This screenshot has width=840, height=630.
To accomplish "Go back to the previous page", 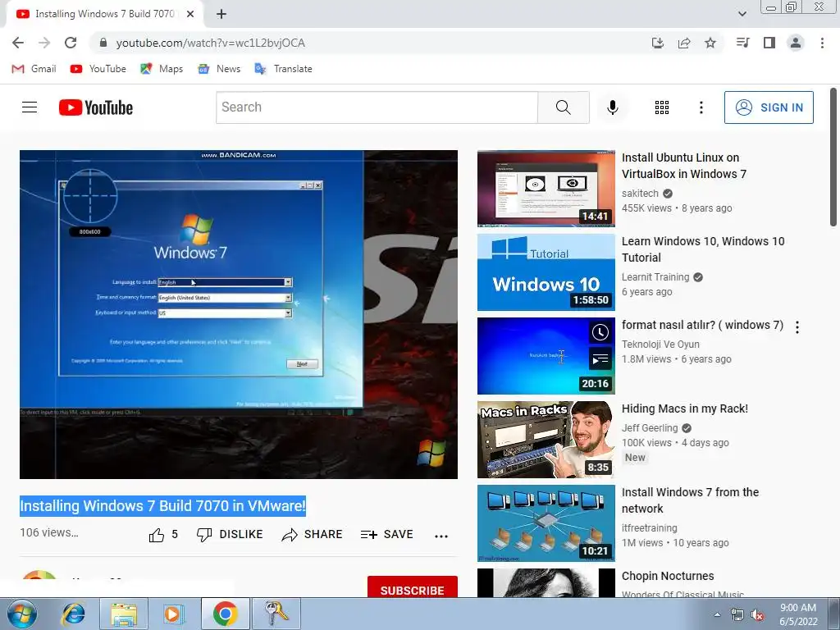I will [x=18, y=43].
